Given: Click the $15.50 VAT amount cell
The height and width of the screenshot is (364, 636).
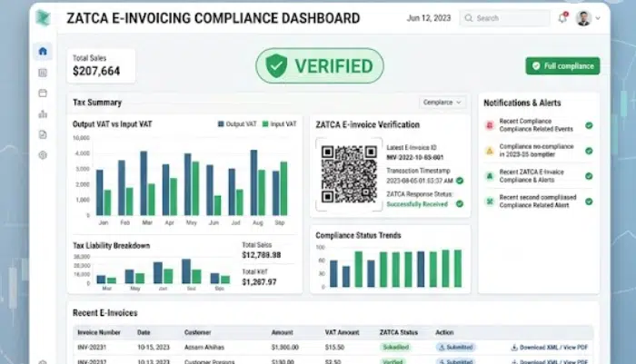Looking at the screenshot, I should pos(334,348).
